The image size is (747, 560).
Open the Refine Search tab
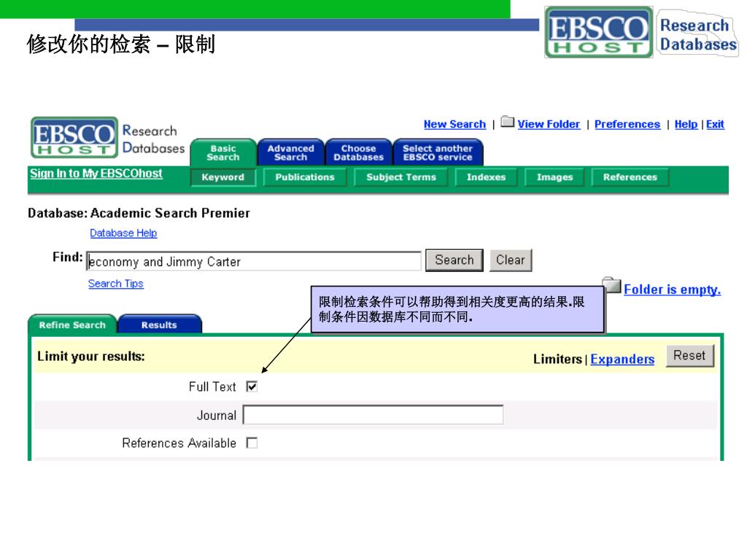[x=72, y=324]
